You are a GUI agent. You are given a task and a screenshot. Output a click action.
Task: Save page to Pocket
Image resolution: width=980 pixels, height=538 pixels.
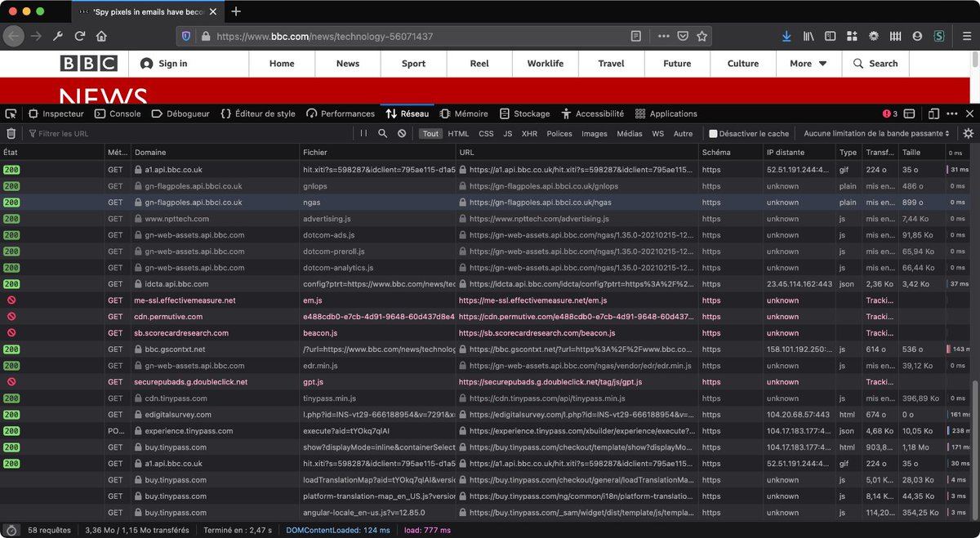tap(683, 36)
